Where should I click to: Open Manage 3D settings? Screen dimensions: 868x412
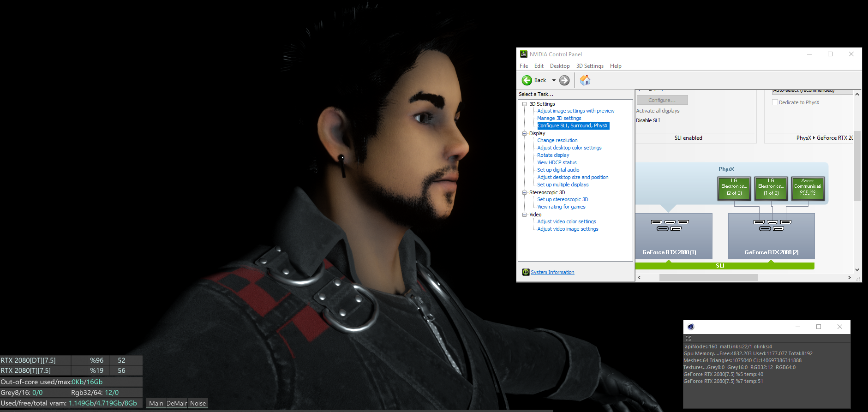pos(559,118)
